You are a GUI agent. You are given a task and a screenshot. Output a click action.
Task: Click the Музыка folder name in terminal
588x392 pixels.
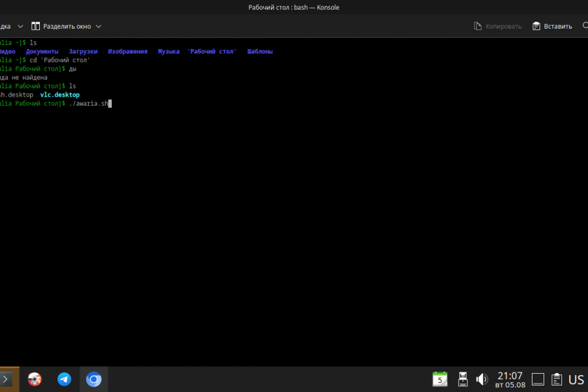[169, 52]
